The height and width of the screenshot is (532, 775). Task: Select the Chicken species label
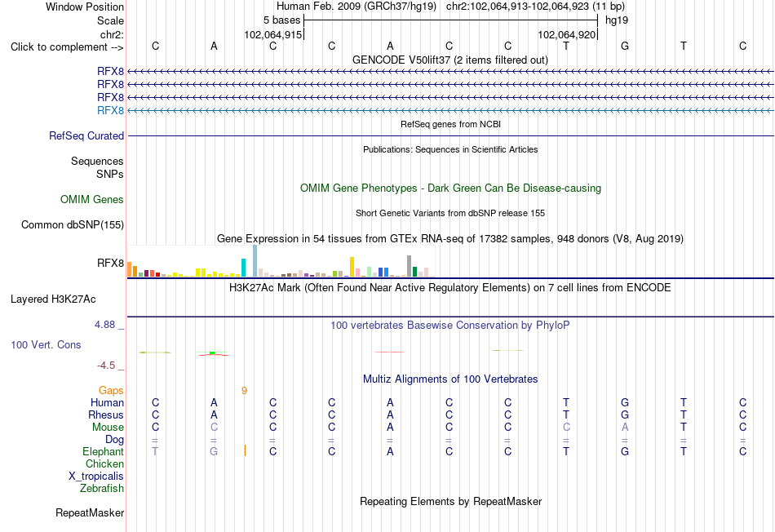(104, 463)
